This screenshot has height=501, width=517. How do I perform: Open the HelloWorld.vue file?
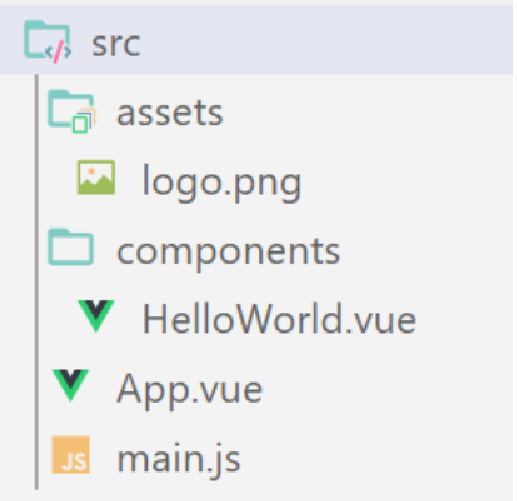pyautogui.click(x=279, y=318)
